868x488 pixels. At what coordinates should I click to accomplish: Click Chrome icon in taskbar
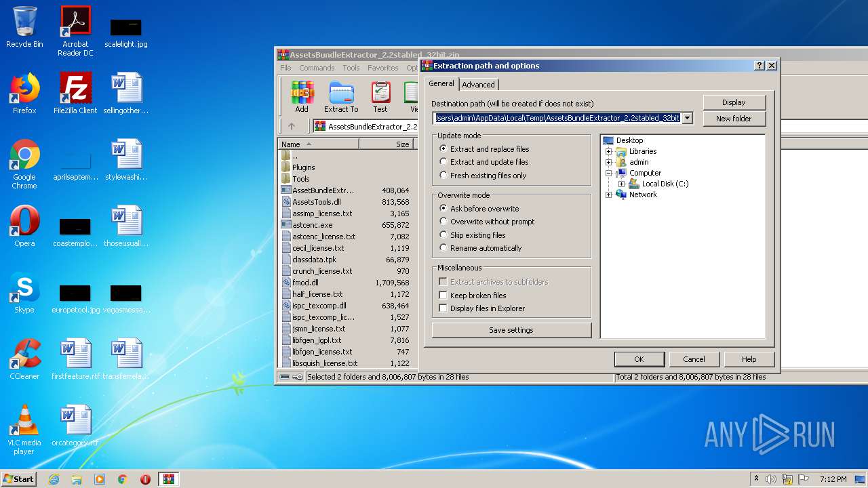click(123, 479)
